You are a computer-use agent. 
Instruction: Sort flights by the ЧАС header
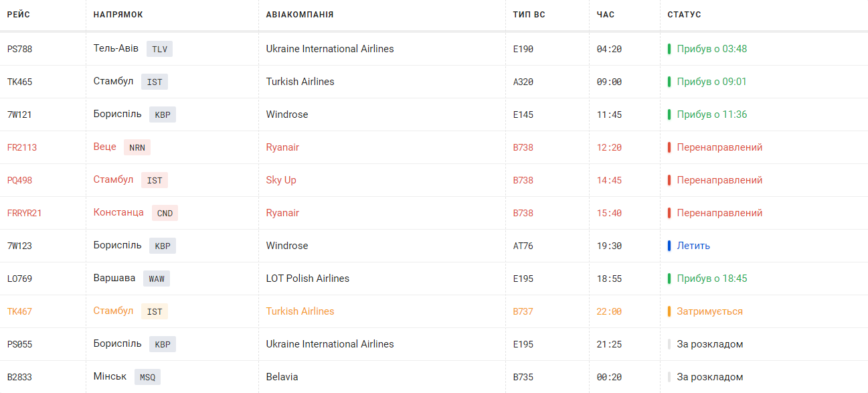[x=606, y=15]
